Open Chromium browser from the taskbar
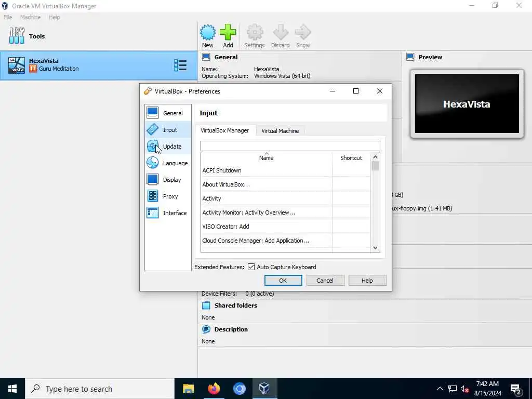This screenshot has width=532, height=399. [x=239, y=389]
